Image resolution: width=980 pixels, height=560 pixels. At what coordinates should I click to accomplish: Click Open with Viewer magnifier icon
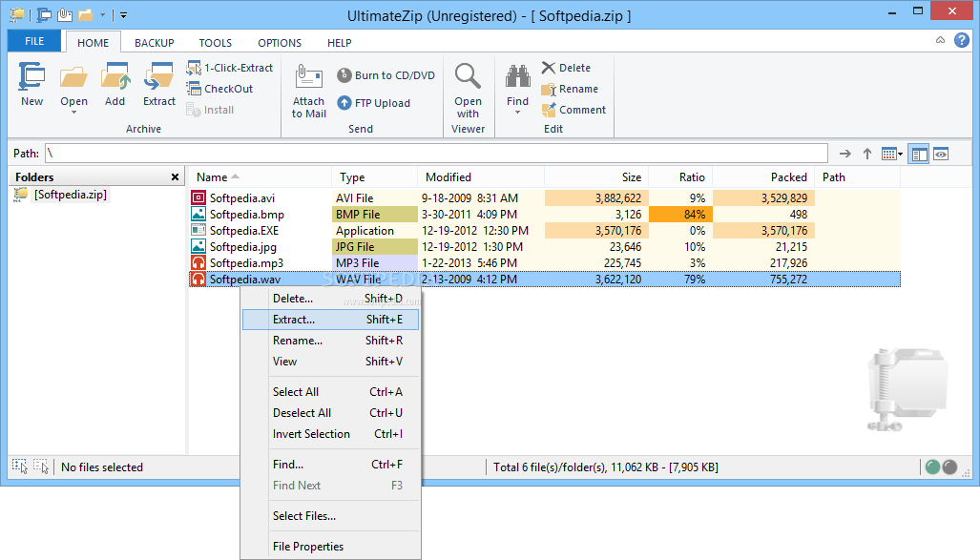tap(468, 76)
